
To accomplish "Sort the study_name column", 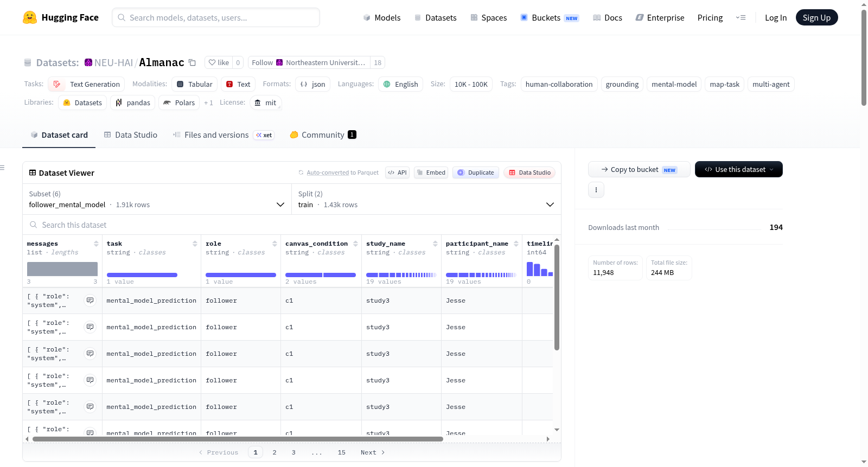I will [x=435, y=244].
